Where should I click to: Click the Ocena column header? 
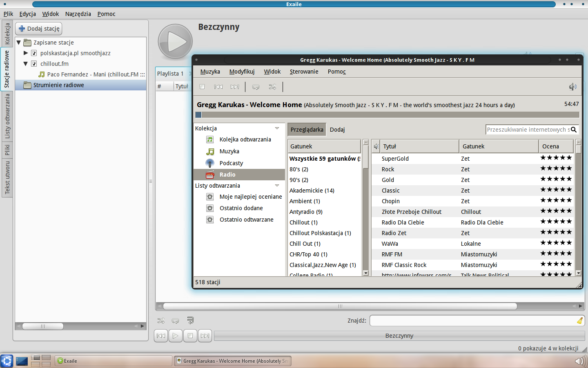pos(556,146)
